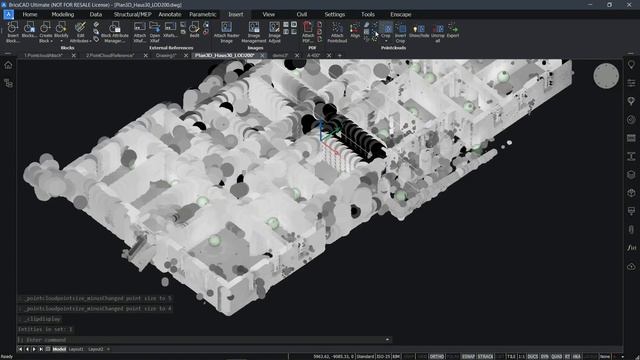Go to the last layout arrow
The height and width of the screenshot is (360, 640).
(41, 349)
